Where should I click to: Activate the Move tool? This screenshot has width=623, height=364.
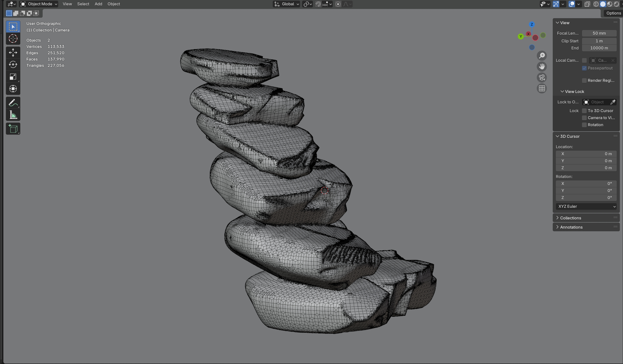(x=13, y=52)
